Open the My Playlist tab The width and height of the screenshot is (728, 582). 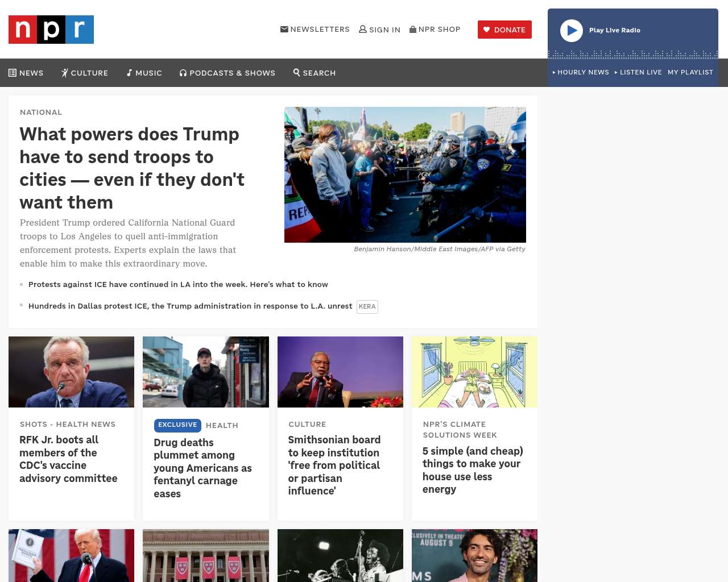690,72
